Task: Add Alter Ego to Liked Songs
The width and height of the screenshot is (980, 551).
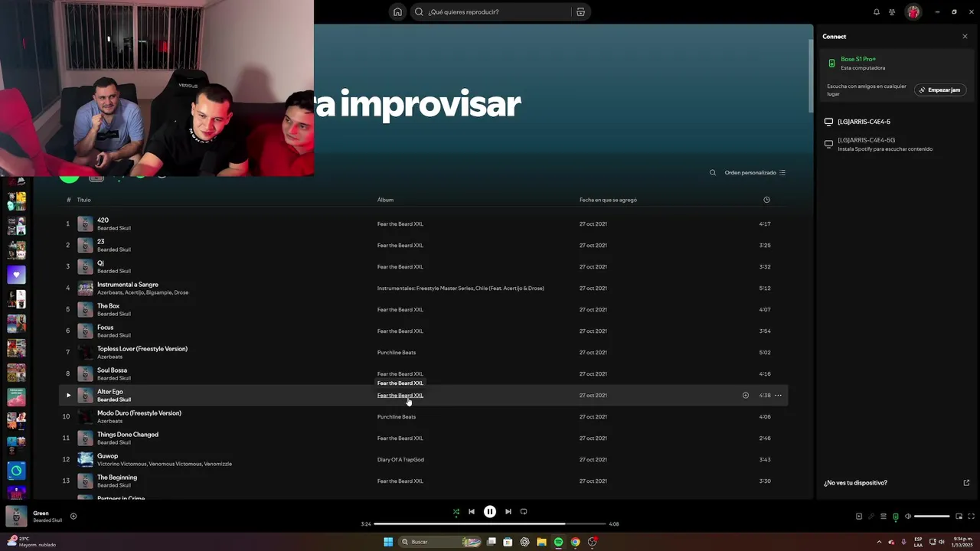Action: (745, 396)
